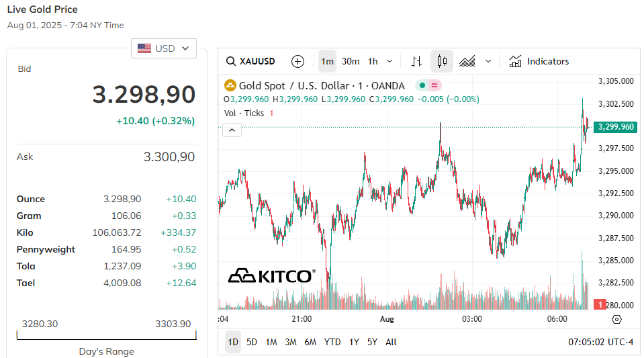Click the +10.40 (+0.32%) change value

[x=155, y=121]
